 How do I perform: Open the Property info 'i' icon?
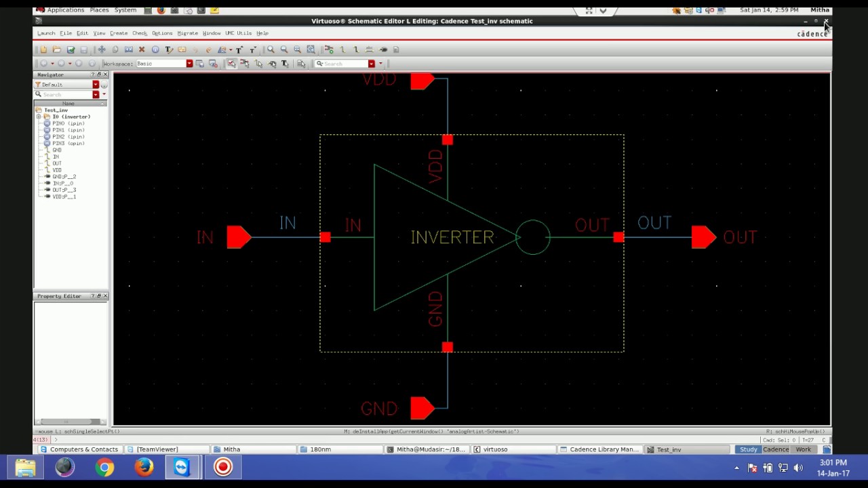click(155, 49)
